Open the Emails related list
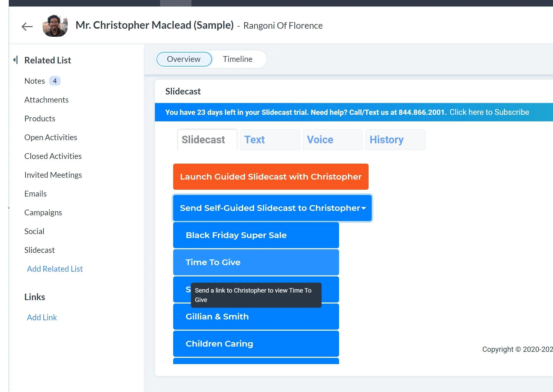This screenshot has width=553, height=392. coord(36,194)
